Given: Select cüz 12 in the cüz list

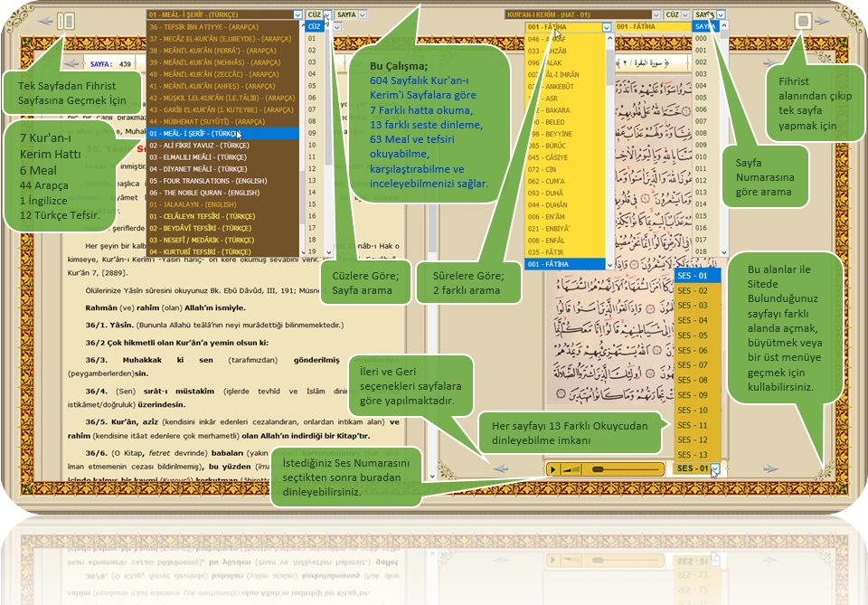Looking at the screenshot, I should pos(314,169).
